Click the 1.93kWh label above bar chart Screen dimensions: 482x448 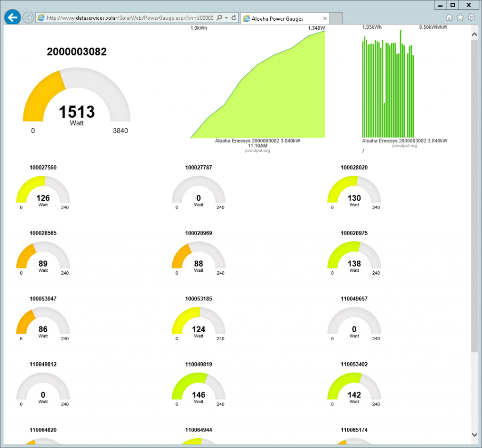pos(372,27)
